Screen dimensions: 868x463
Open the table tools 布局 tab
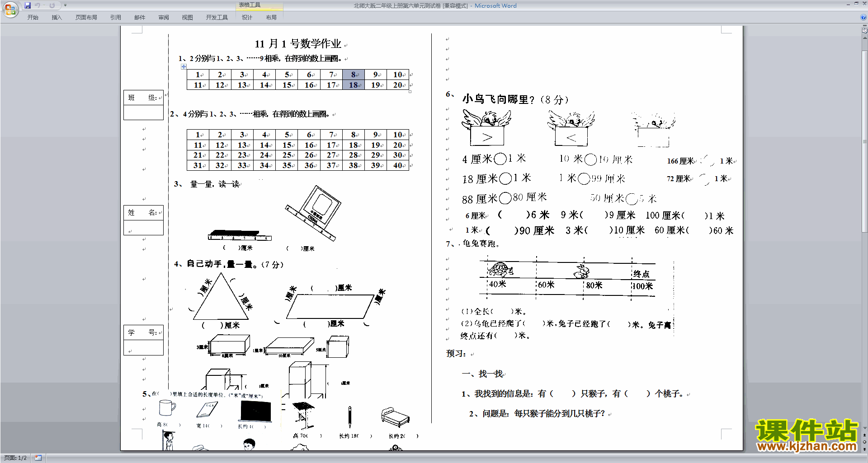(271, 18)
